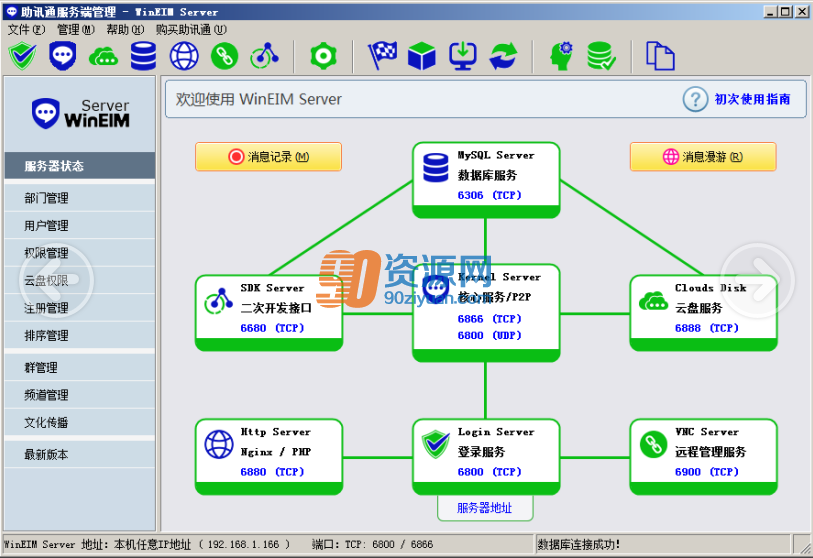Click the Http Server 6880 (TCP) port text
The height and width of the screenshot is (558, 813).
[272, 471]
